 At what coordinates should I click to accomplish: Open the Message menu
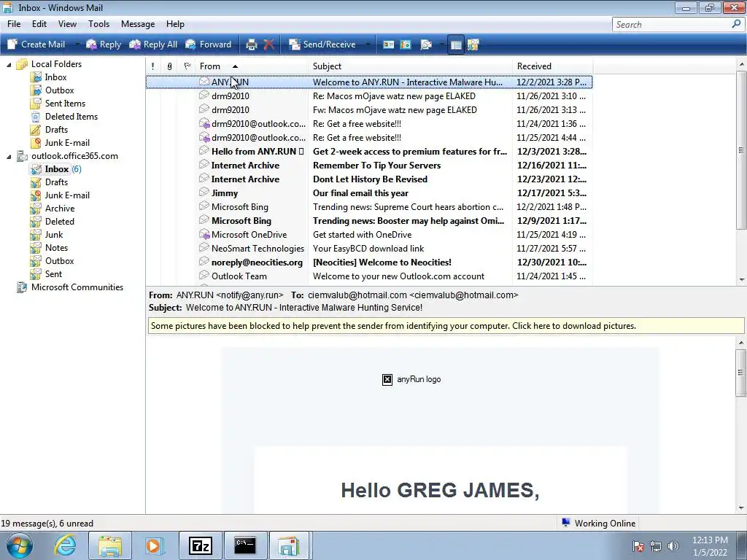pyautogui.click(x=138, y=24)
